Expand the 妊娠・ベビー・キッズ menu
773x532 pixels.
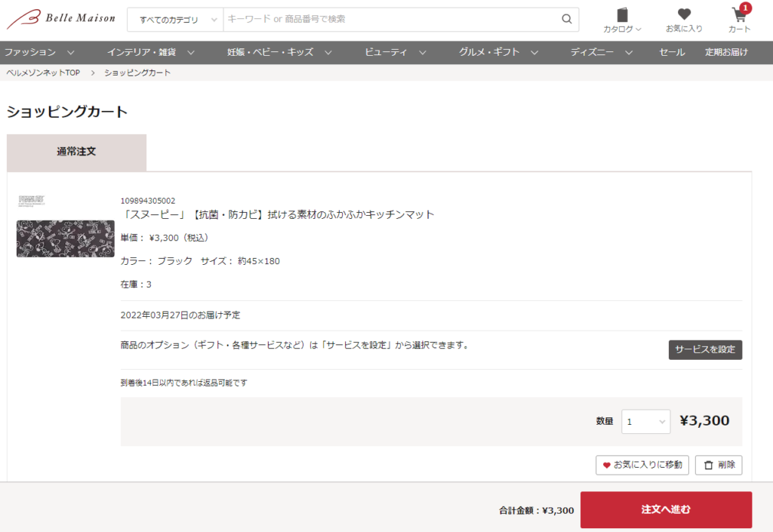(279, 52)
